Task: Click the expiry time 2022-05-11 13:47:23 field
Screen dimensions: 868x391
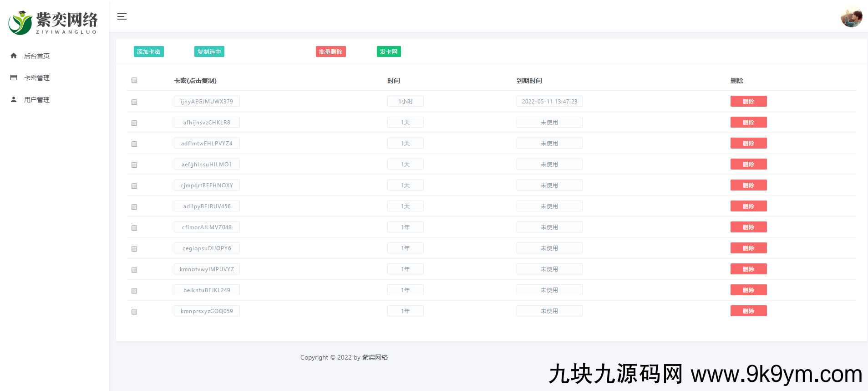Action: click(x=549, y=101)
